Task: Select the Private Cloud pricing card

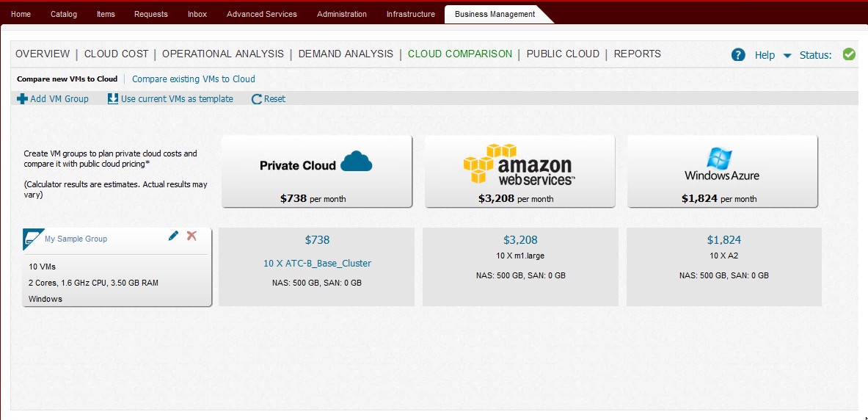Action: 317,171
